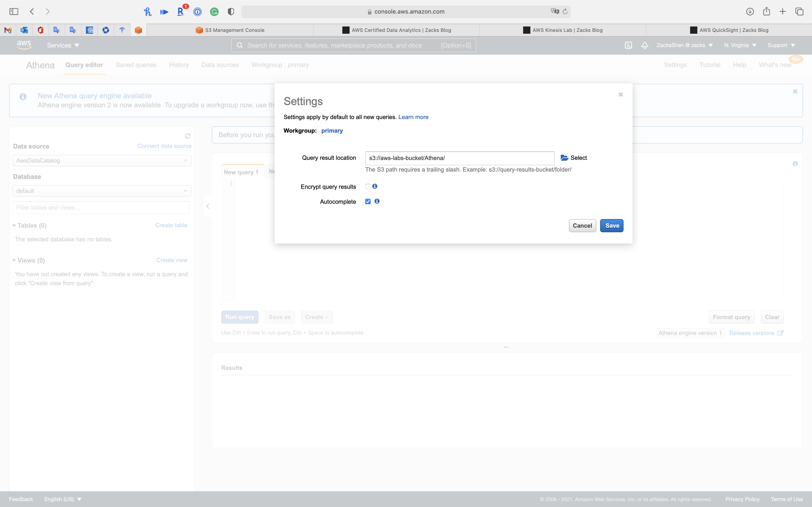The height and width of the screenshot is (507, 812).
Task: Enable Encrypt query results checkbox
Action: point(368,187)
